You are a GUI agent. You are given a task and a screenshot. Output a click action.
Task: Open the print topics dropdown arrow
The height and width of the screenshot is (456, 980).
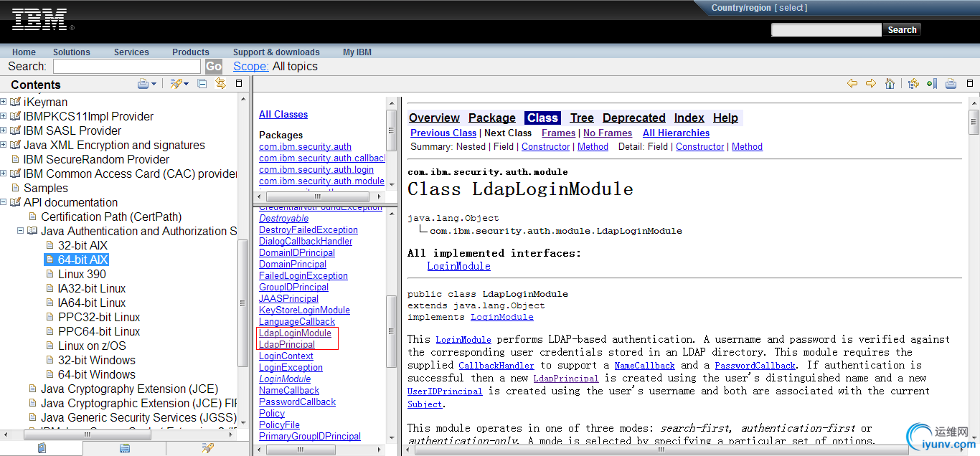(x=154, y=85)
